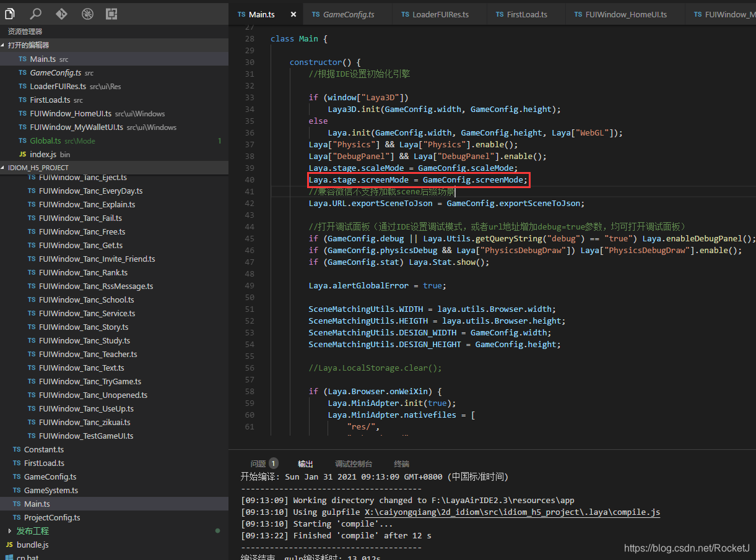Open FUIWindow_Tanc_School.ts file
The height and width of the screenshot is (560, 756).
[x=114, y=299]
